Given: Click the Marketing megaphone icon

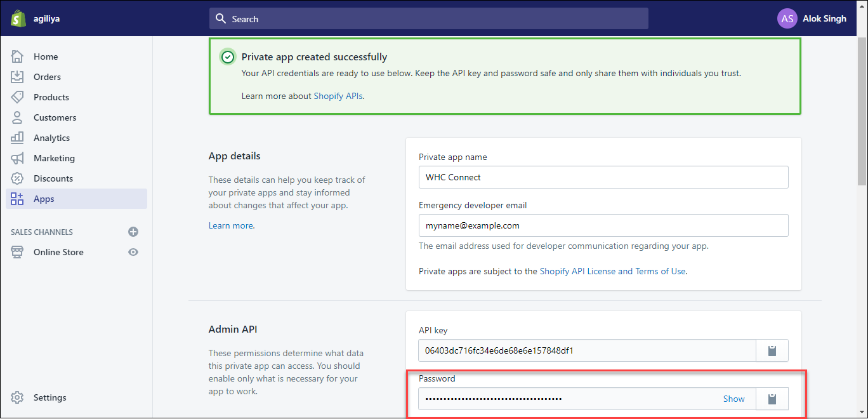Looking at the screenshot, I should [x=17, y=158].
